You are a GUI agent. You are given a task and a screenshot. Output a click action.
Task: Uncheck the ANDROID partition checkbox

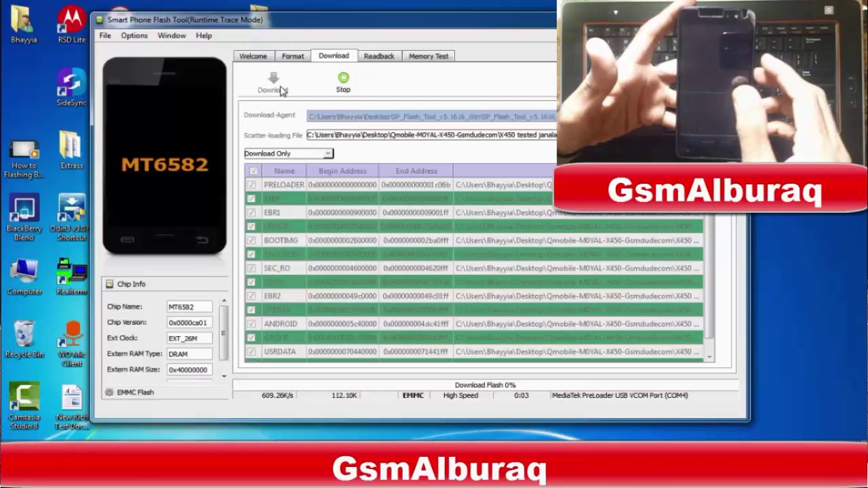252,324
